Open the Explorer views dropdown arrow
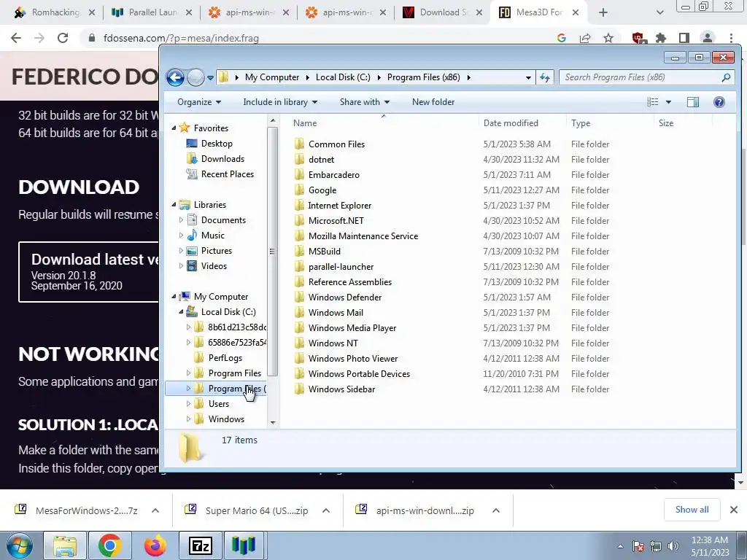 coord(668,102)
